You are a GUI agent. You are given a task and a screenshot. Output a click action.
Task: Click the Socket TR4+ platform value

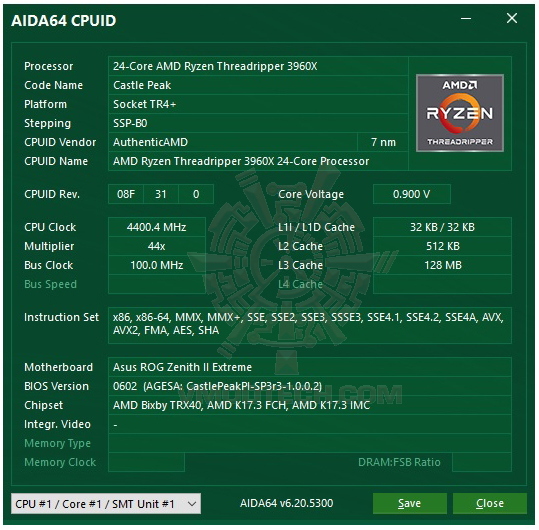144,104
